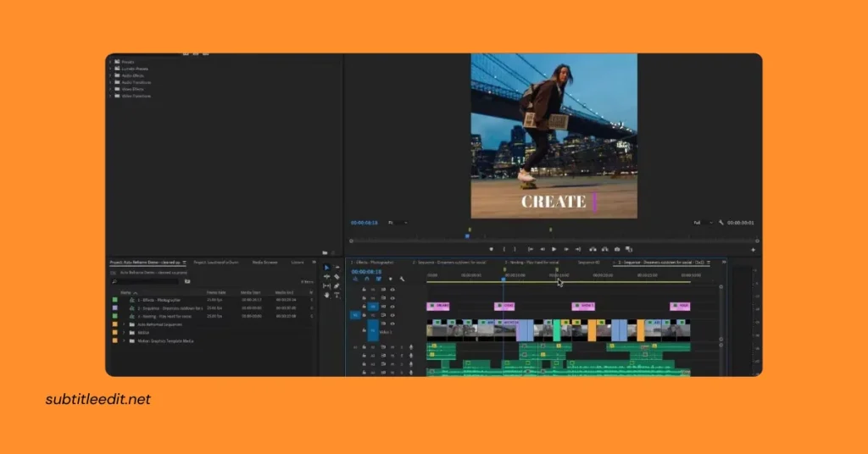The width and height of the screenshot is (868, 454).
Task: Toggle insert sequences as nests button
Action: coord(355,280)
